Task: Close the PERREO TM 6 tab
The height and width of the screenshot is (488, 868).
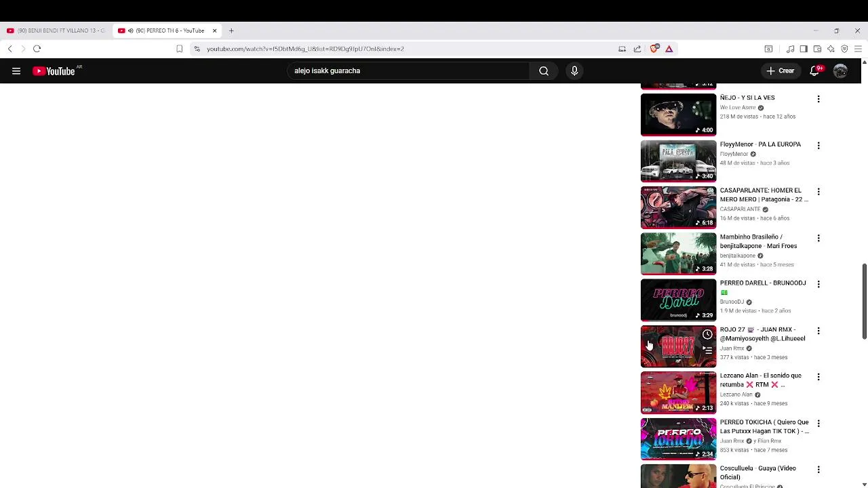Action: (x=214, y=30)
